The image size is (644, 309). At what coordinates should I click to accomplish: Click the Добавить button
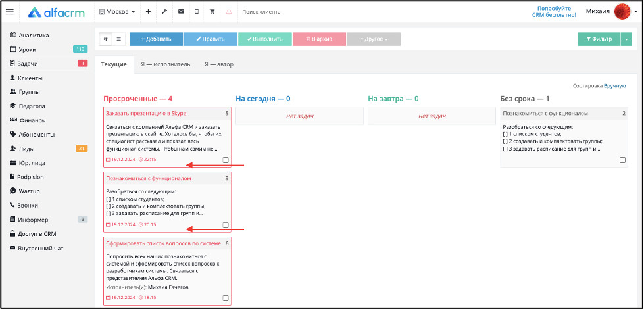point(156,39)
